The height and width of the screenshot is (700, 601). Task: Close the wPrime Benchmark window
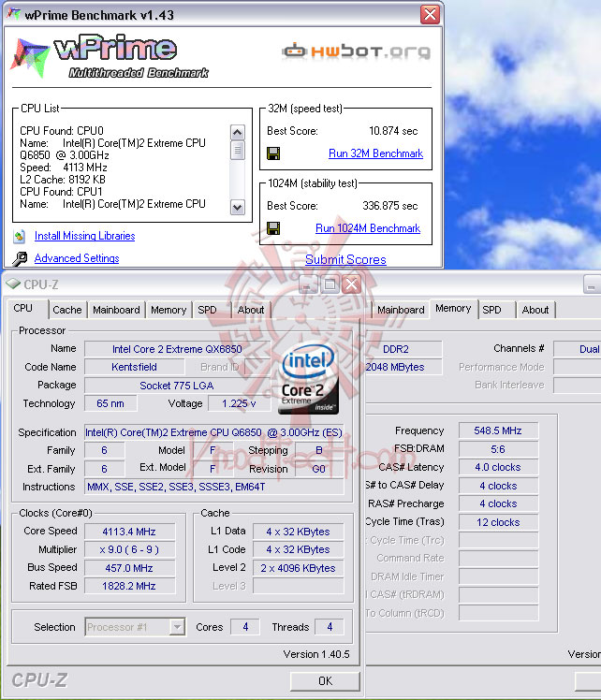pos(430,15)
